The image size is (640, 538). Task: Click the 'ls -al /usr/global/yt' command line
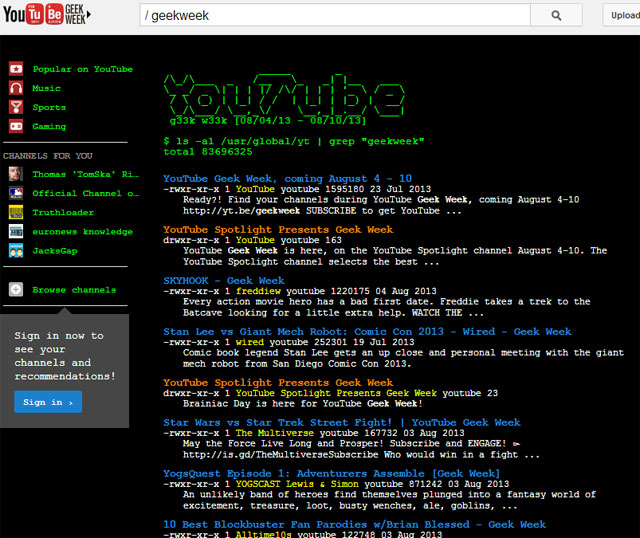tap(294, 141)
